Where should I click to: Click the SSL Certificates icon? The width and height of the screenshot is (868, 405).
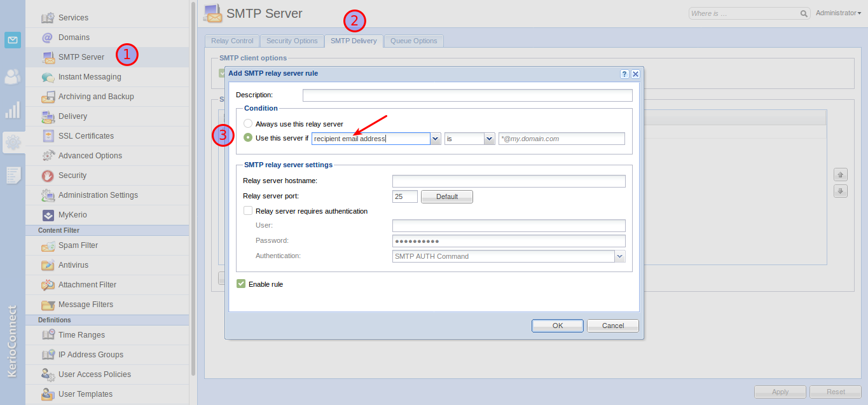[x=48, y=136]
